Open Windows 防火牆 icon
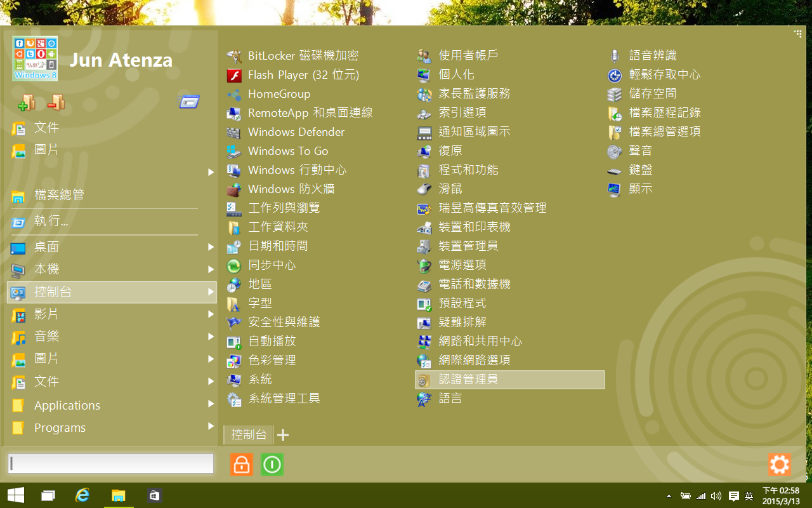Viewport: 812px width, 508px height. click(234, 189)
